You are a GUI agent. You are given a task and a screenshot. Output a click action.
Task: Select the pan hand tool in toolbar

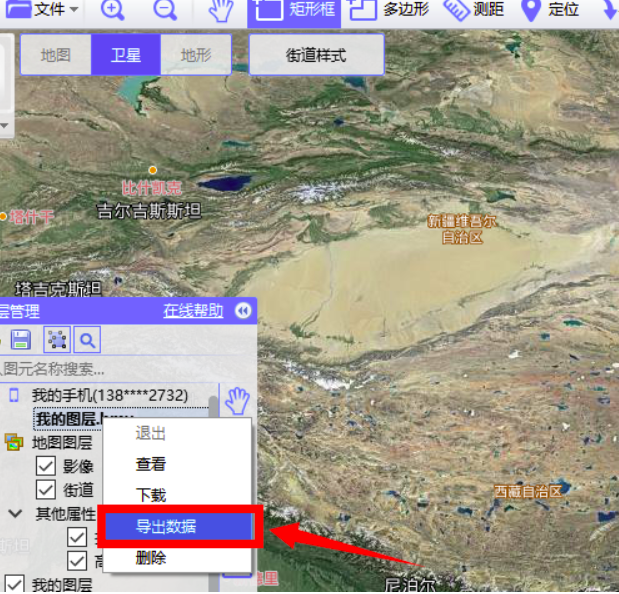coord(221,11)
